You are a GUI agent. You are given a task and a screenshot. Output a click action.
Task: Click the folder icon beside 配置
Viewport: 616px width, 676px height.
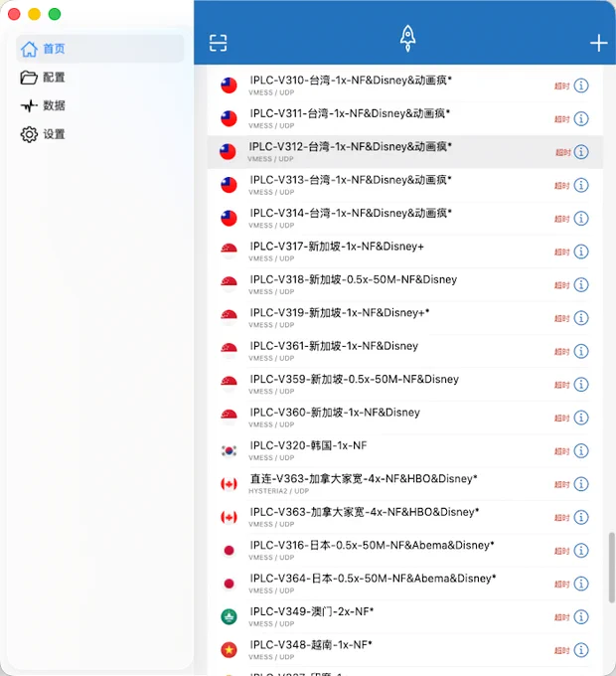pyautogui.click(x=29, y=78)
